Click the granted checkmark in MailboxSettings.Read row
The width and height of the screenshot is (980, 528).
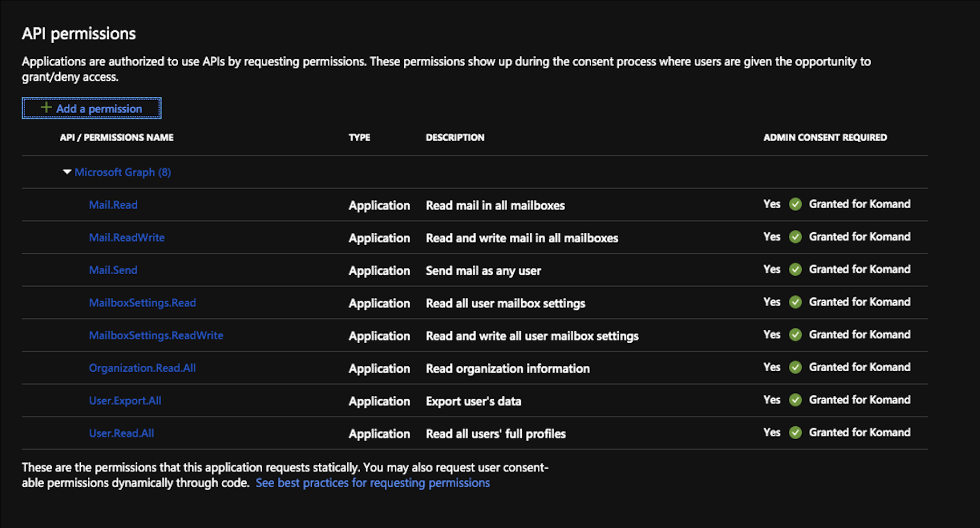(x=795, y=302)
